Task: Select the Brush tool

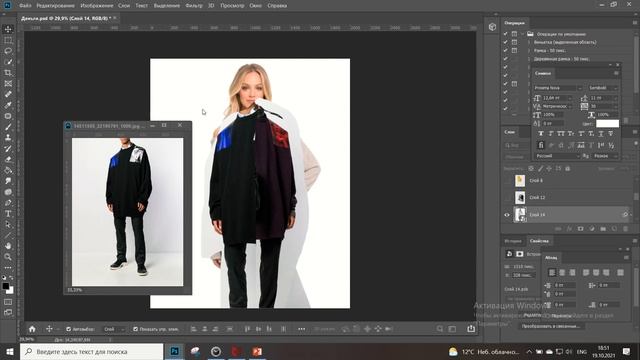Action: [x=8, y=127]
